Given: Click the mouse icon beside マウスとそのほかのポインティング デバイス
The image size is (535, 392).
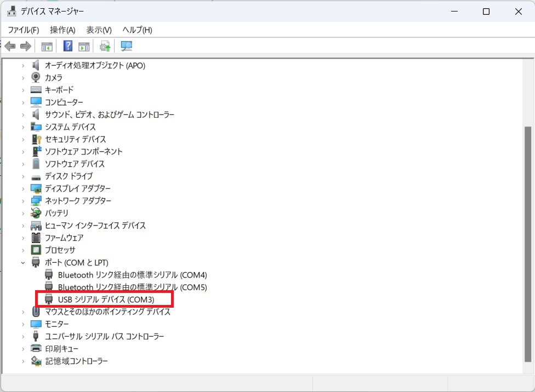Looking at the screenshot, I should pyautogui.click(x=36, y=311).
